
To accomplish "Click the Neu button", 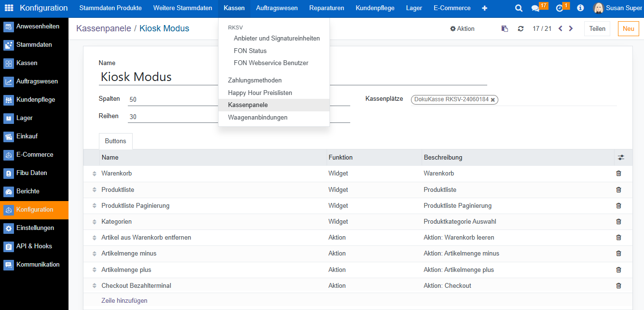I will (628, 29).
